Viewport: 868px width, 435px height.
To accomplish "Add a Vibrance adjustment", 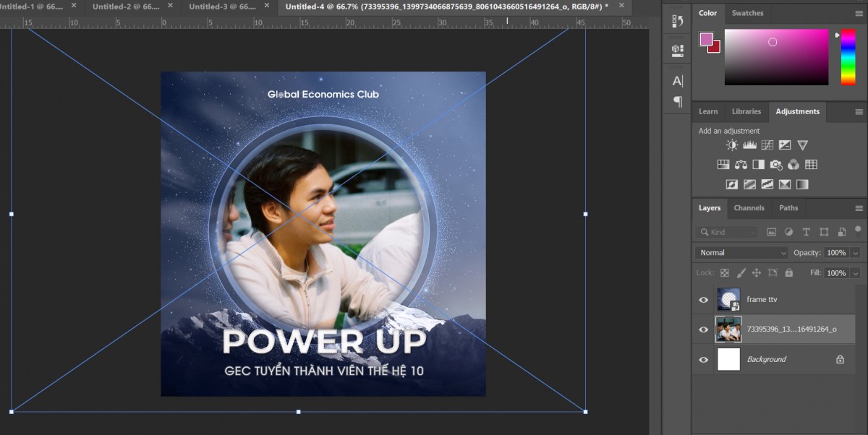I will (x=802, y=145).
